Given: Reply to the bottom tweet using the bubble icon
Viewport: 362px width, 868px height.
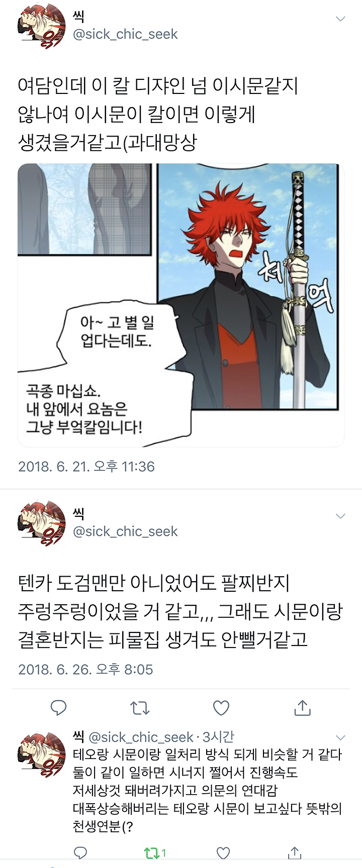Looking at the screenshot, I should [x=80, y=853].
